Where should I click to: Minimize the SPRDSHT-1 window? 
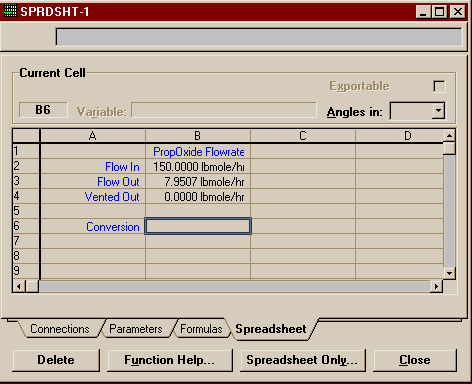click(423, 12)
